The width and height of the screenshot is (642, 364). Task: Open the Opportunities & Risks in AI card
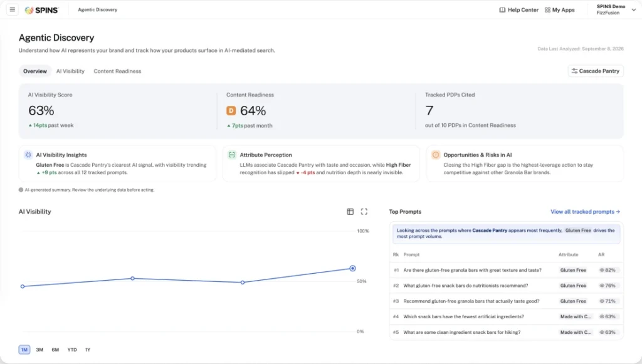[525, 164]
